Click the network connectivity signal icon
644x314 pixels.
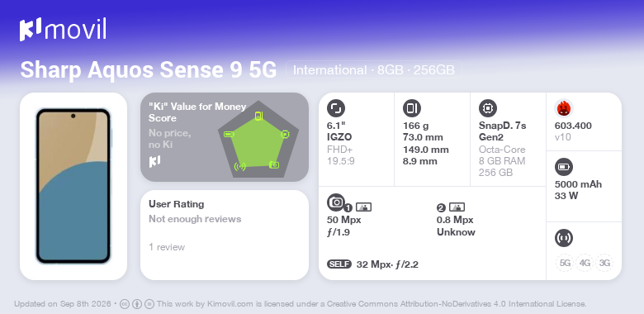563,238
